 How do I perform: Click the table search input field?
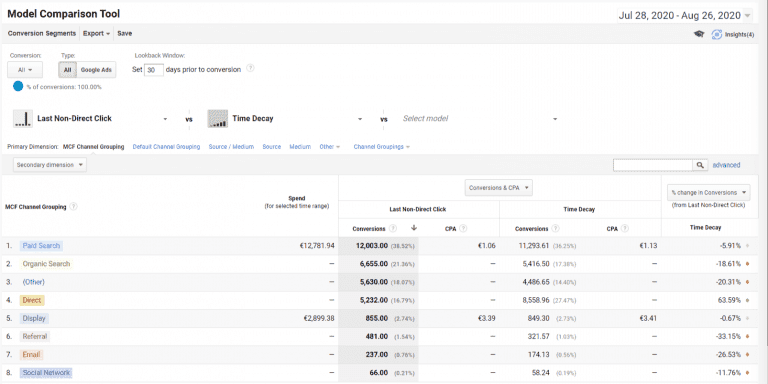[653, 166]
